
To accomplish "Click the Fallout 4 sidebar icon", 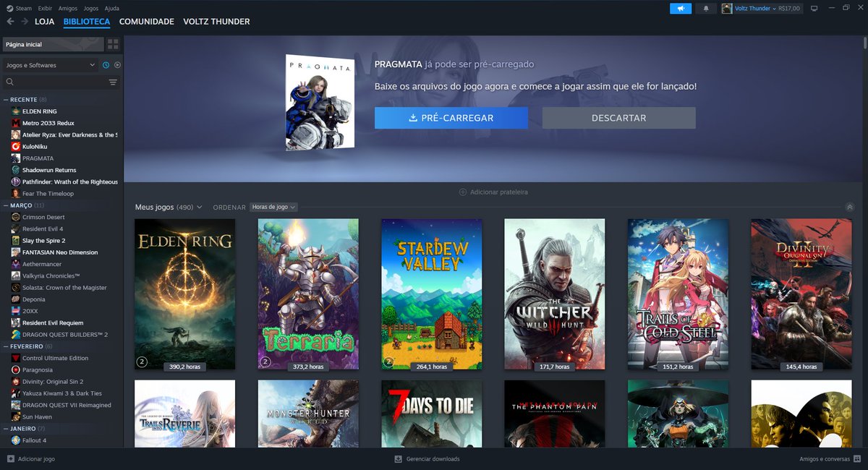I will pos(16,440).
